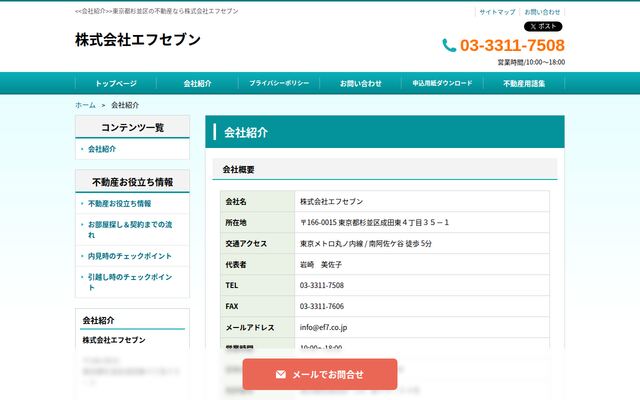This screenshot has width=640, height=400.
Task: Click the メールでお問合せ button
Action: click(320, 374)
